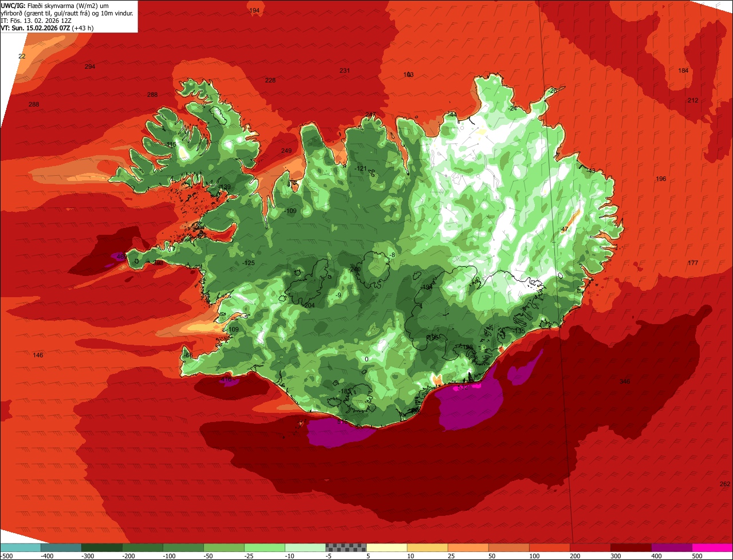Select the map value 204

pyautogui.click(x=309, y=305)
